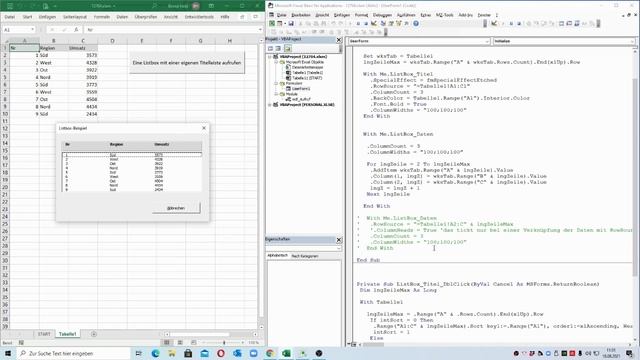Add new sheet with plus icon

tap(93, 334)
